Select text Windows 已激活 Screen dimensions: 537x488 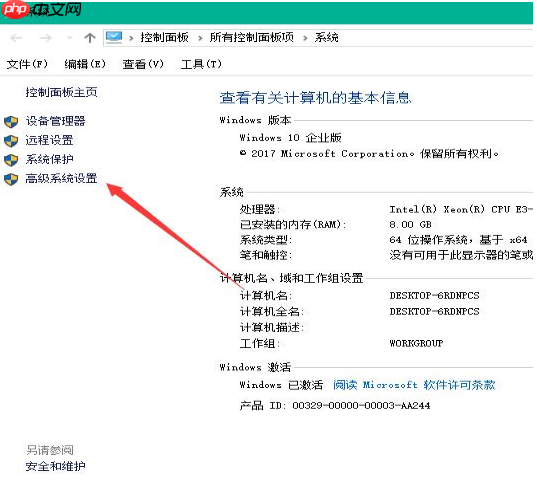[x=281, y=385]
